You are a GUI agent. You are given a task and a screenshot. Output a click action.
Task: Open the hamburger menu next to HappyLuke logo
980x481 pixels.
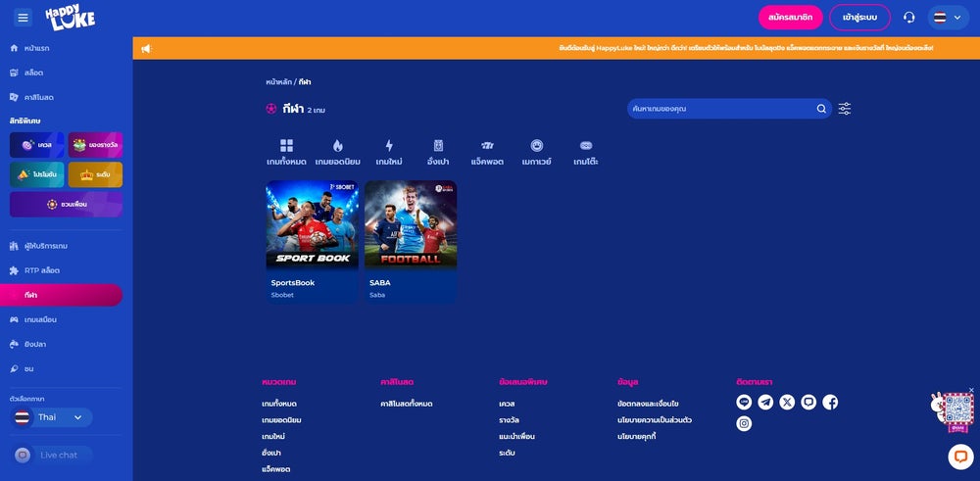click(24, 18)
